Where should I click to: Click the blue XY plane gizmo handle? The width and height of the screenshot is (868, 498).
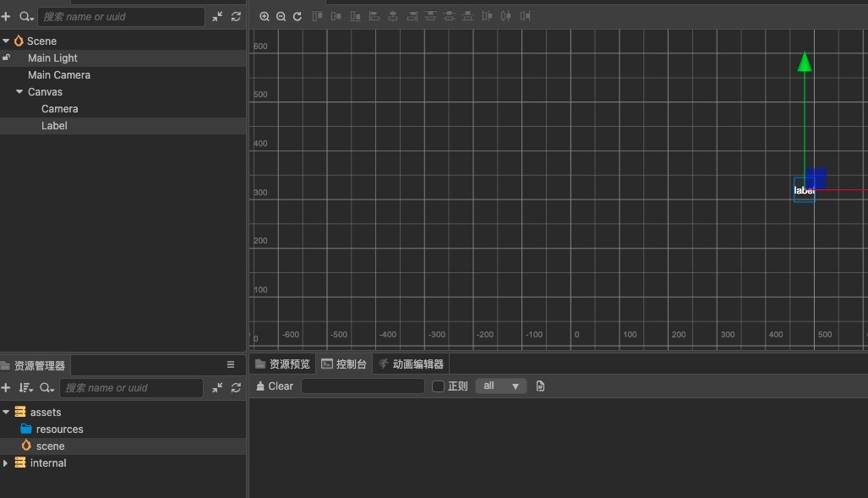[x=816, y=178]
